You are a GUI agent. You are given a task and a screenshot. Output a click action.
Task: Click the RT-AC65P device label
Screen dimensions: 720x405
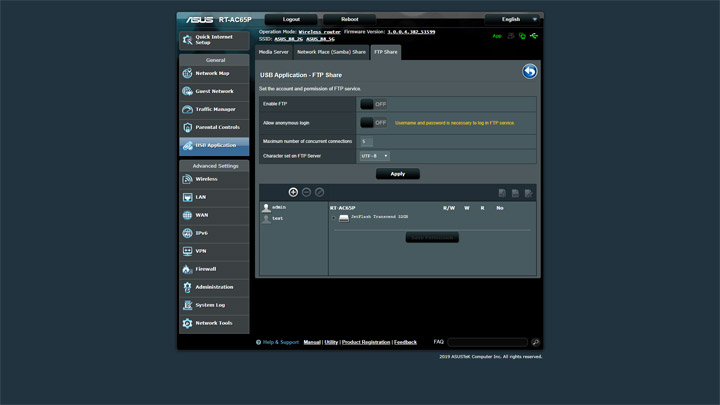(343, 208)
